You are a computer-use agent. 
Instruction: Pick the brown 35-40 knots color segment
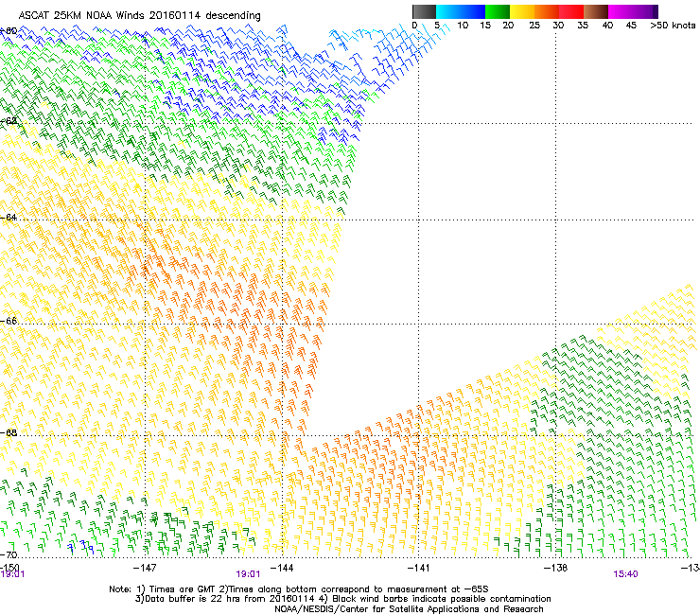596,11
